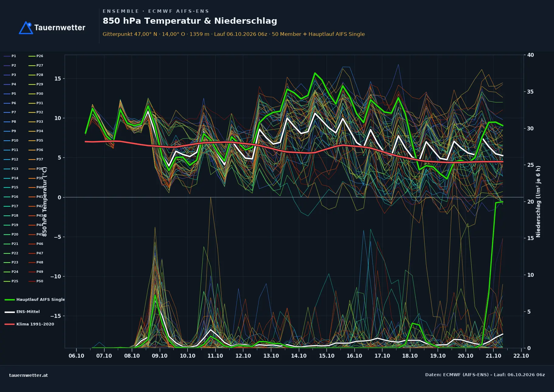Viewport: 554px width, 392px height.
Task: Click the Tauernwetter mountain logo icon
Action: [26, 28]
